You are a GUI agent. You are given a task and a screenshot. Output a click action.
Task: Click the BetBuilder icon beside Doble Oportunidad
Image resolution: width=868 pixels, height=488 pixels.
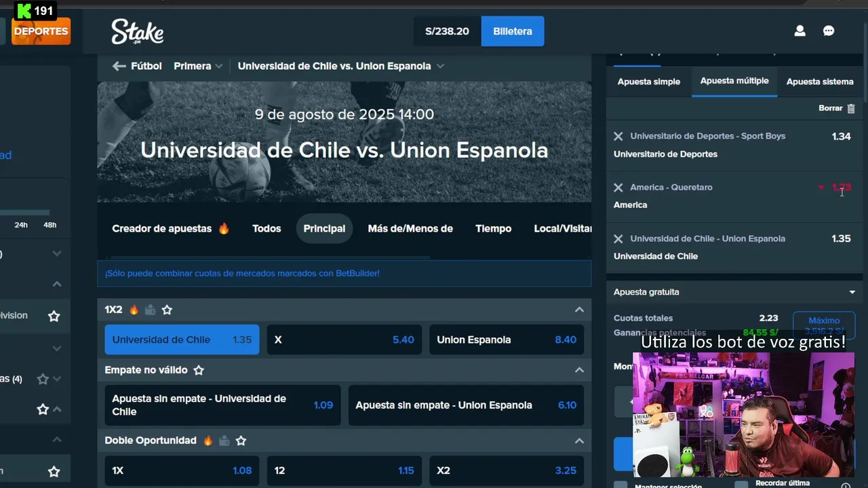pyautogui.click(x=224, y=441)
